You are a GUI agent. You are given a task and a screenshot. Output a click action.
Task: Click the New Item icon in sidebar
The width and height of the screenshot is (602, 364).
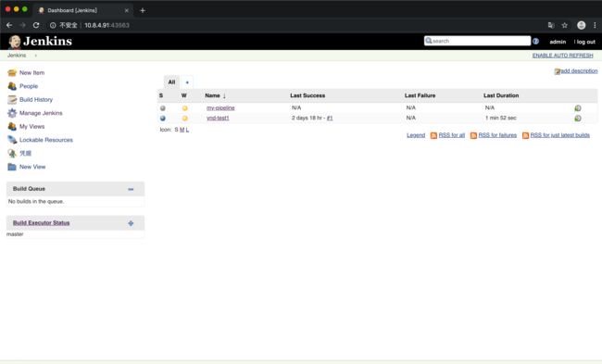pyautogui.click(x=12, y=72)
